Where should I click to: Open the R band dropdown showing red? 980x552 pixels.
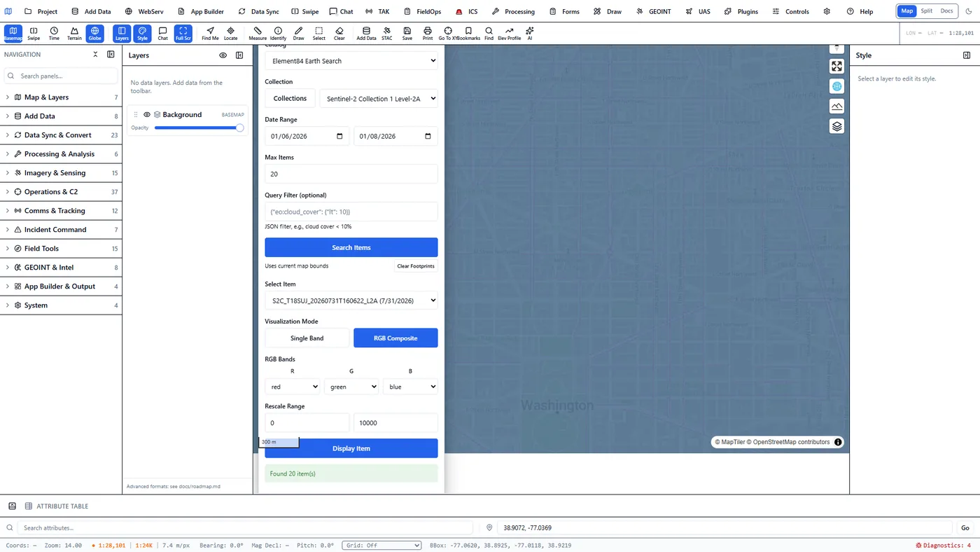point(293,387)
